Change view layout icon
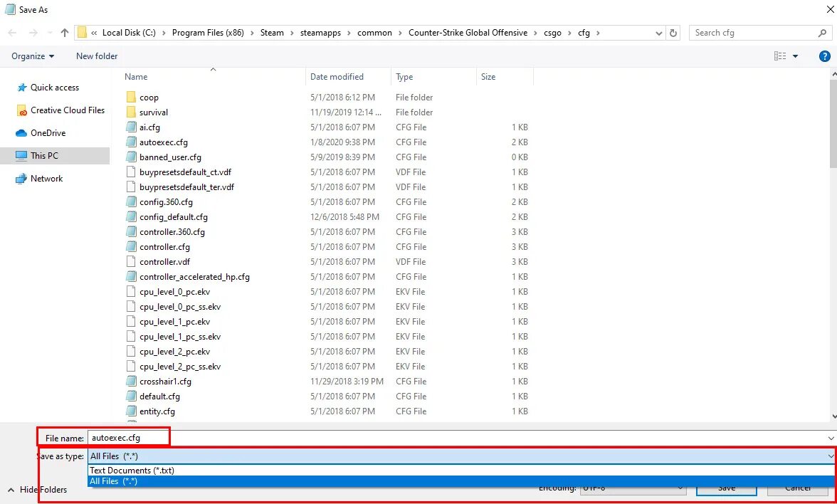 point(780,56)
